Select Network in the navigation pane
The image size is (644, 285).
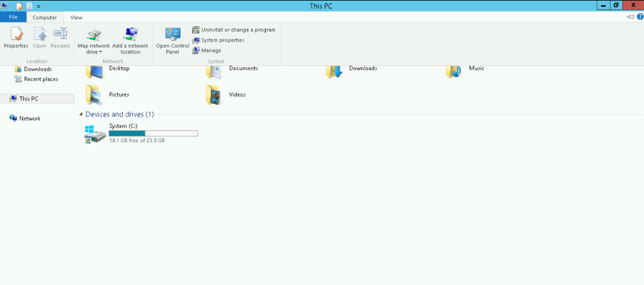point(25,118)
